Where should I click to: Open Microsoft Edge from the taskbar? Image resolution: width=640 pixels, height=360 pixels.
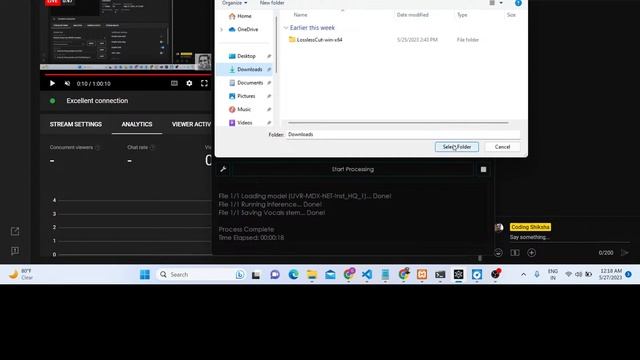click(x=293, y=275)
